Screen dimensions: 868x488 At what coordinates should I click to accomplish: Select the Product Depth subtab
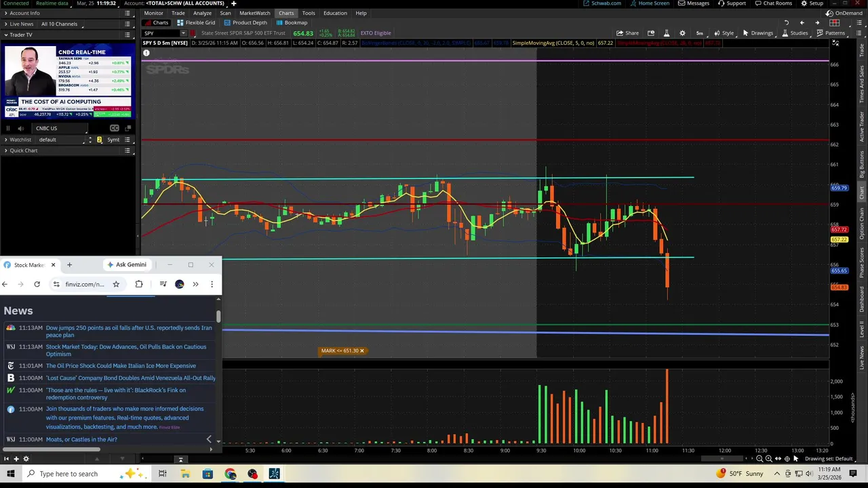pyautogui.click(x=245, y=23)
